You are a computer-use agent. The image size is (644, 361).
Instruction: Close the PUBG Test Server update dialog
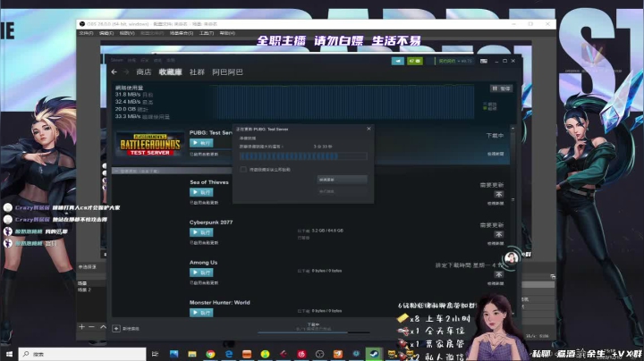[x=369, y=129]
